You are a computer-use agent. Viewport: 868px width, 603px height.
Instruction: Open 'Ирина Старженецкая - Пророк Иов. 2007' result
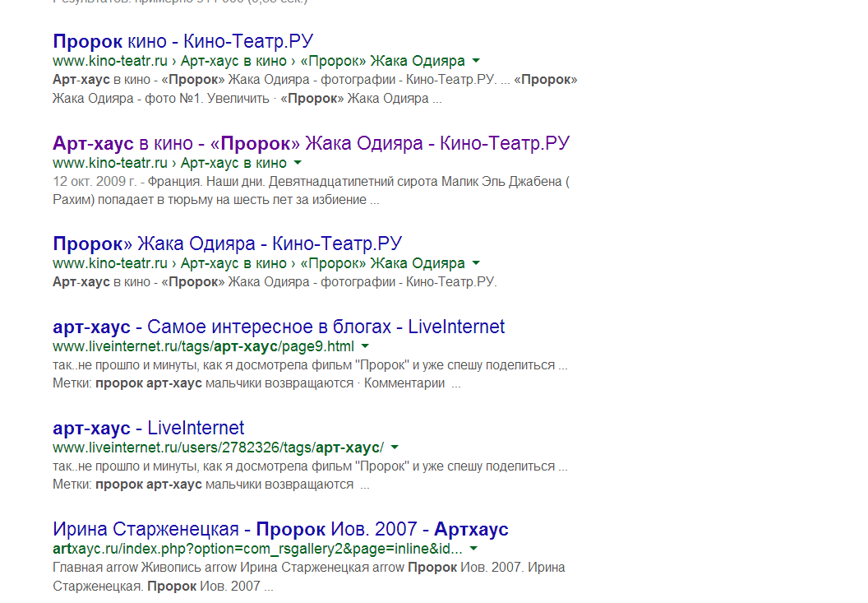(x=280, y=529)
